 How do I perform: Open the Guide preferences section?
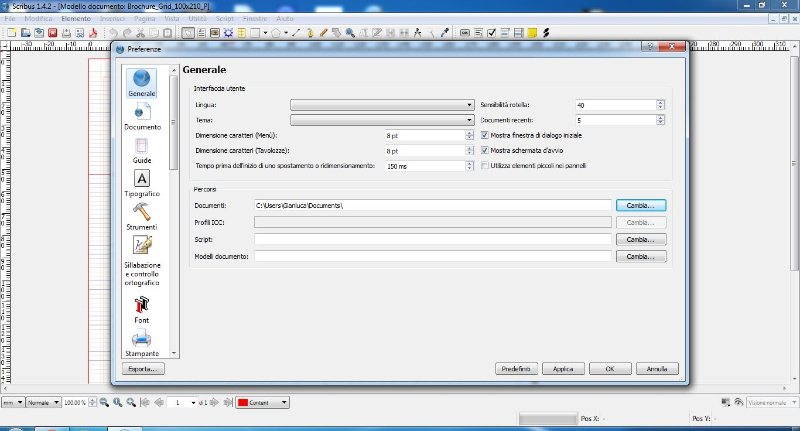[x=142, y=147]
